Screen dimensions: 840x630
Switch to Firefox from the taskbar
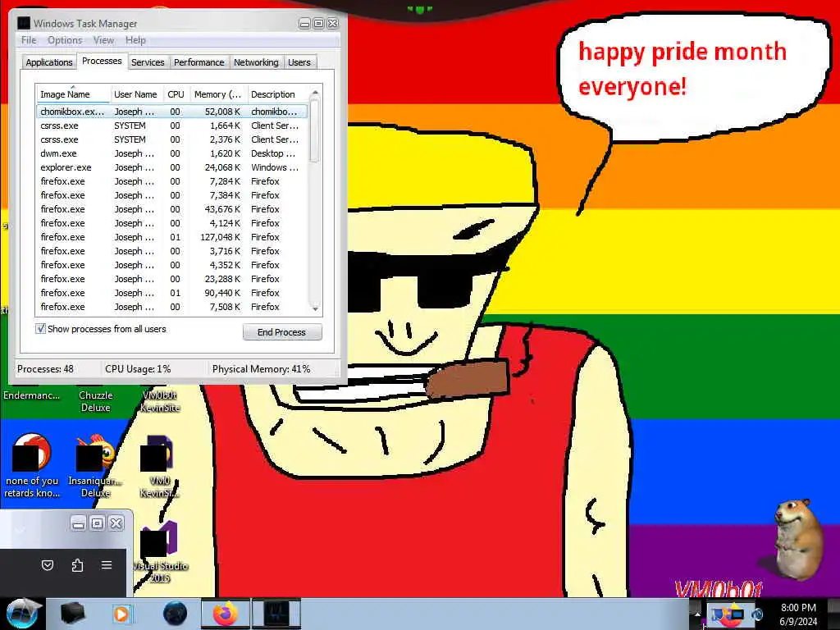pyautogui.click(x=226, y=614)
